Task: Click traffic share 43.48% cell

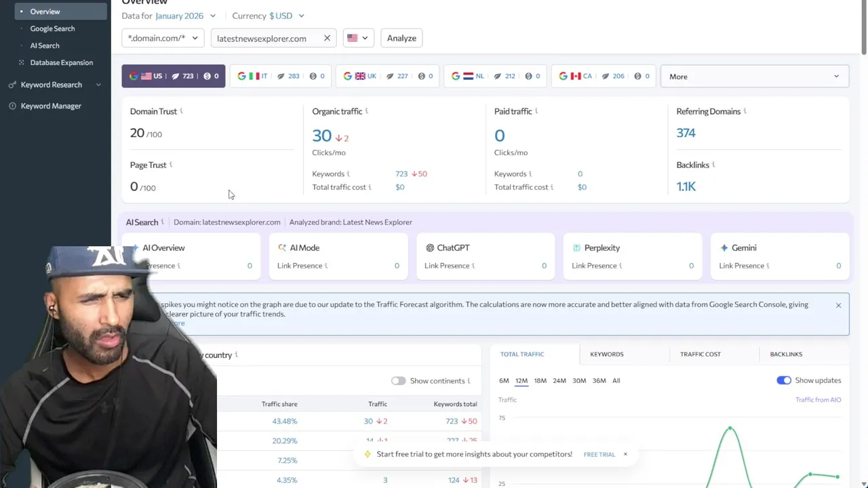Action: pos(285,421)
